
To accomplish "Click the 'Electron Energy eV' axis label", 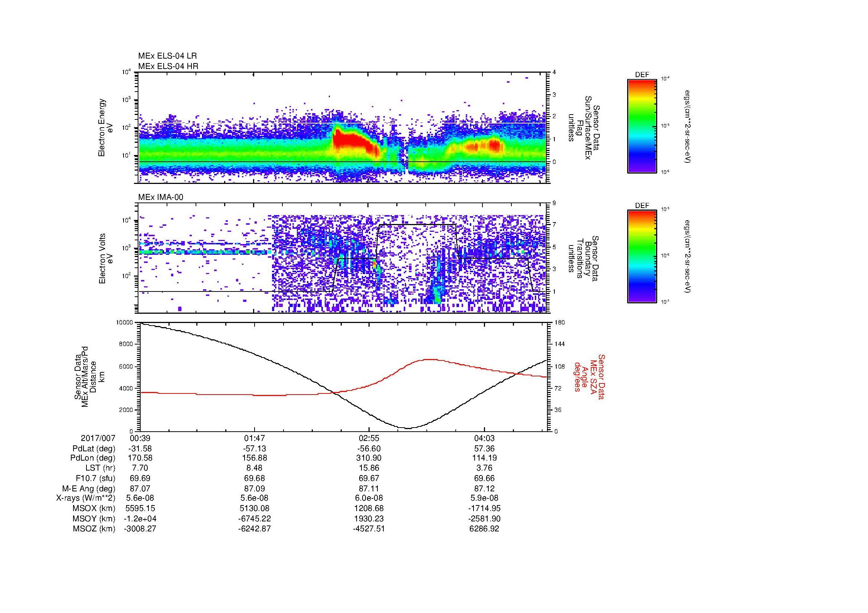I will 105,128.
